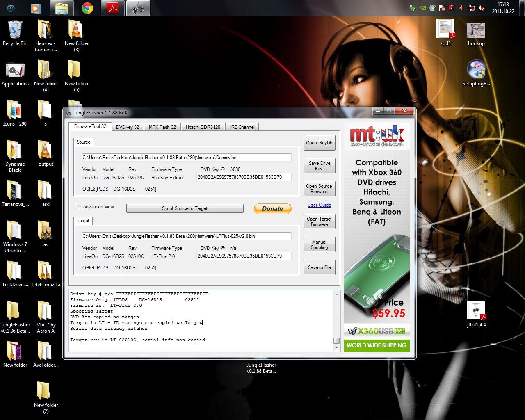Switch to the IRC Channel tab

point(242,127)
